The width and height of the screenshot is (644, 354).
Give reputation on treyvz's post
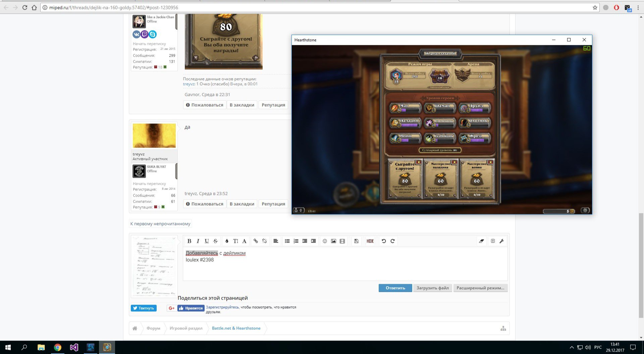click(273, 204)
